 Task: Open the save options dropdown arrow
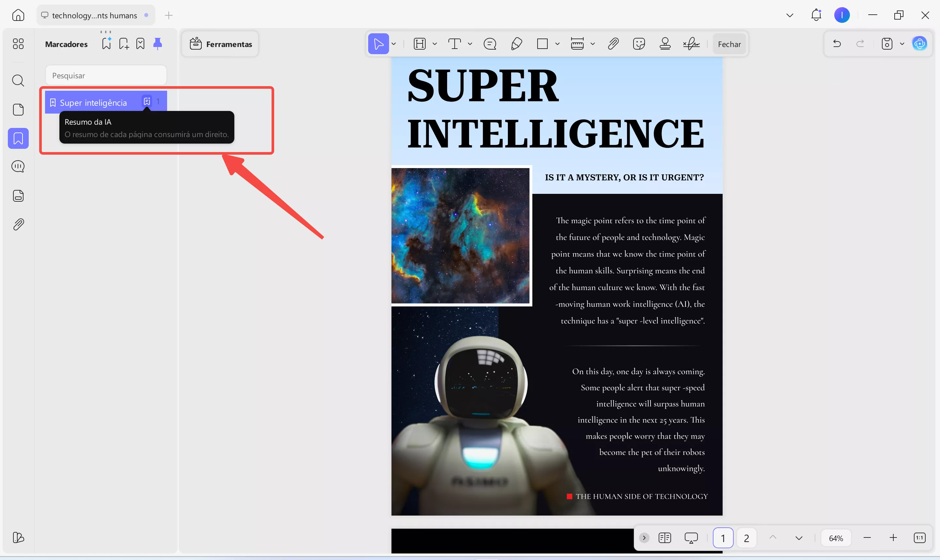coord(902,44)
